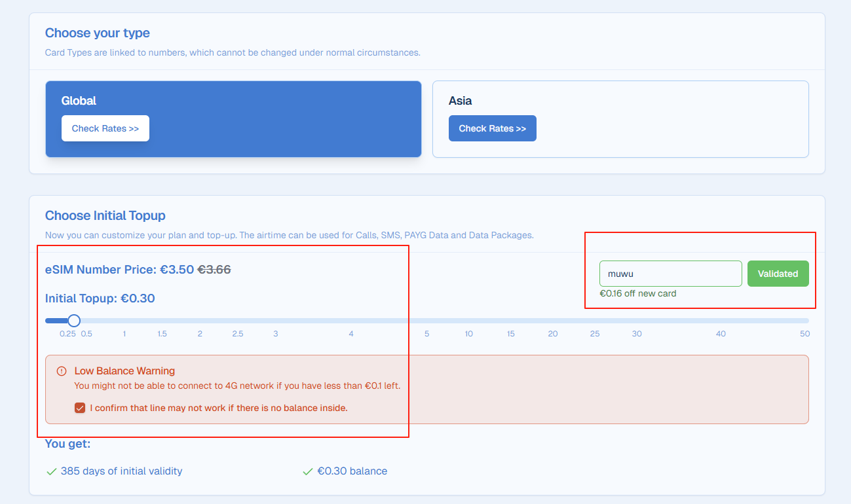
Task: Set topup slider to 20 mark
Action: click(553, 321)
